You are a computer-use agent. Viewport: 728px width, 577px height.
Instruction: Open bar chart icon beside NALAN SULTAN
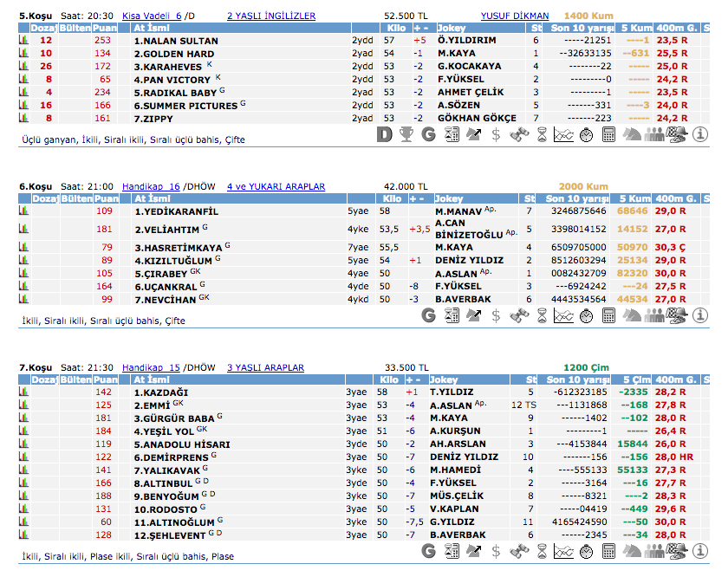point(23,41)
